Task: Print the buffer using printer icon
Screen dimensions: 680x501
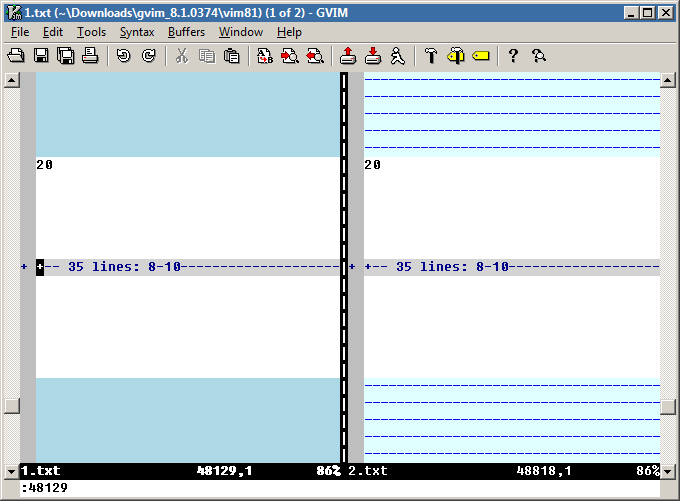Action: point(90,56)
